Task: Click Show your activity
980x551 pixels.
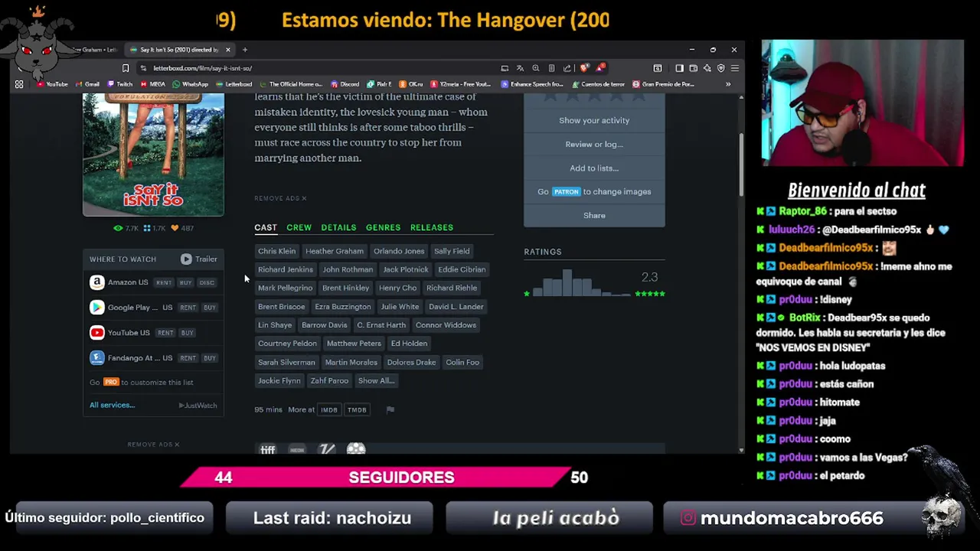Action: [594, 121]
